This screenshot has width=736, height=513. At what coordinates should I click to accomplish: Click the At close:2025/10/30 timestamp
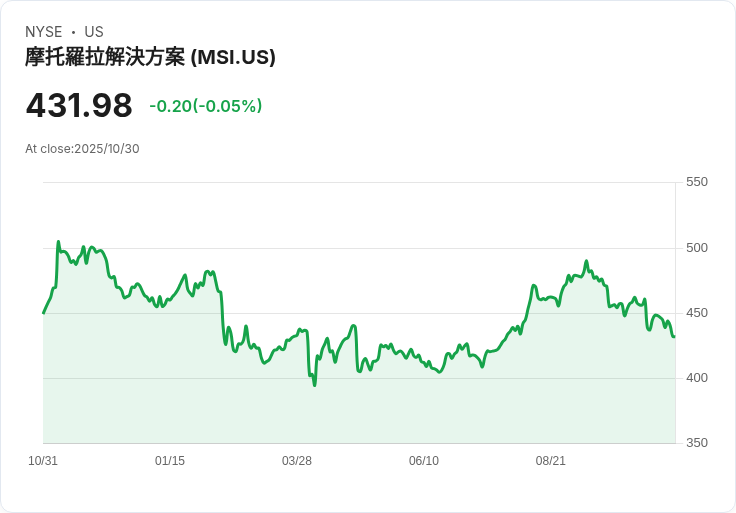click(82, 149)
